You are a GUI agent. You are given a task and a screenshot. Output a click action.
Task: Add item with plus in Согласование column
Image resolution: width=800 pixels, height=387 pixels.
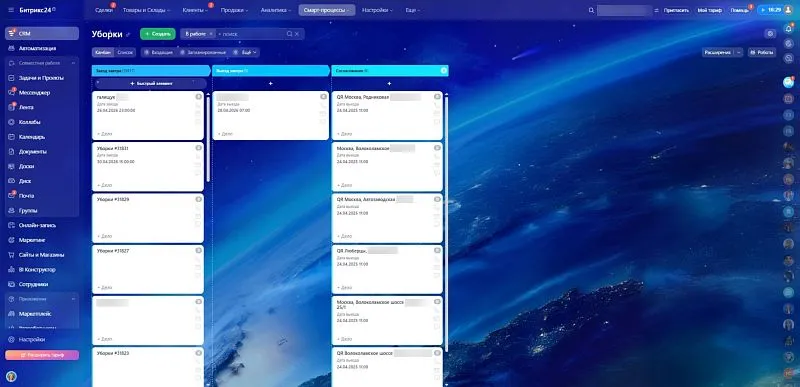[x=389, y=83]
